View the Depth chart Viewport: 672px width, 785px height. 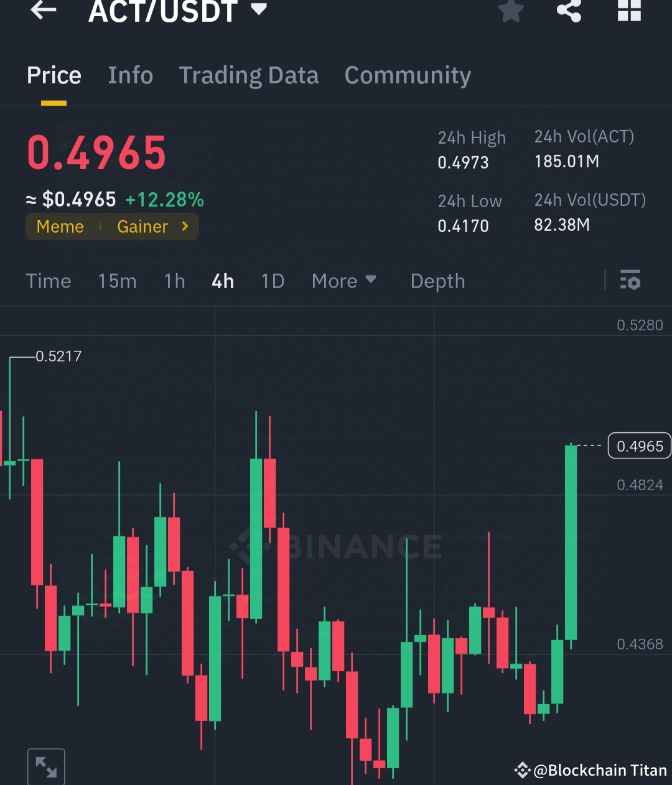[437, 281]
